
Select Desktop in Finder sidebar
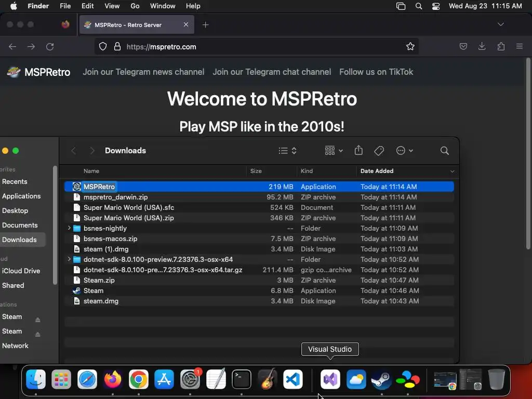[15, 211]
